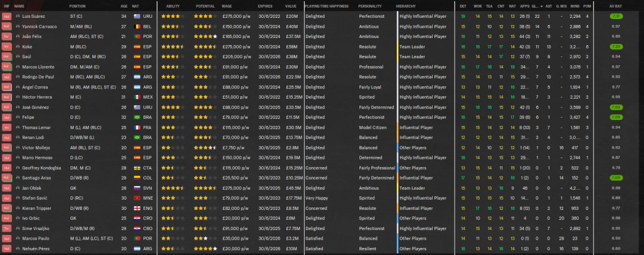This screenshot has height=255, width=644.
Task: Click the Colombia flag for Santiago Arias
Action: click(x=137, y=178)
